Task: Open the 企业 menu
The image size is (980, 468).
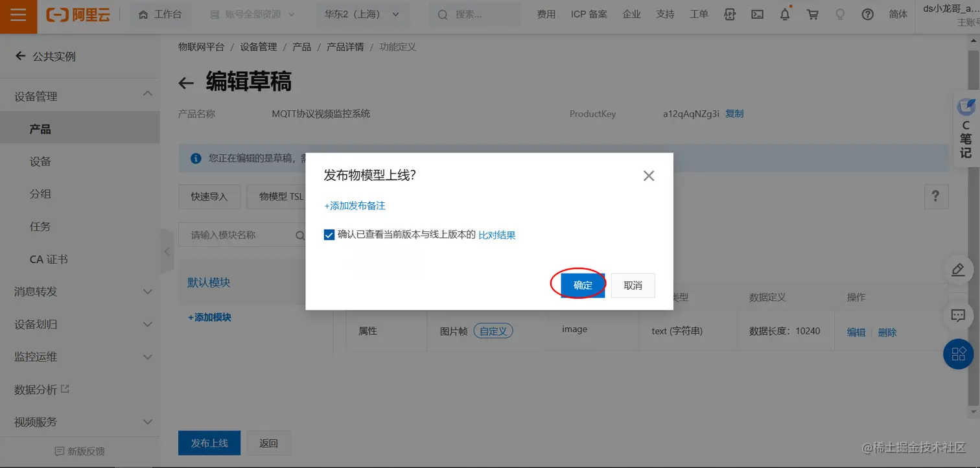Action: point(631,14)
